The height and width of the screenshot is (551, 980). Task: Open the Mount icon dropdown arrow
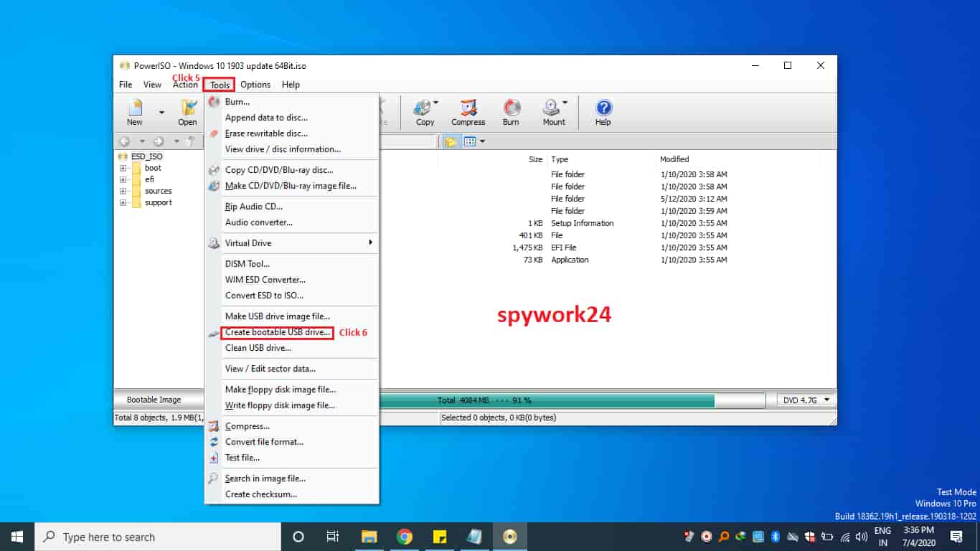(x=564, y=102)
